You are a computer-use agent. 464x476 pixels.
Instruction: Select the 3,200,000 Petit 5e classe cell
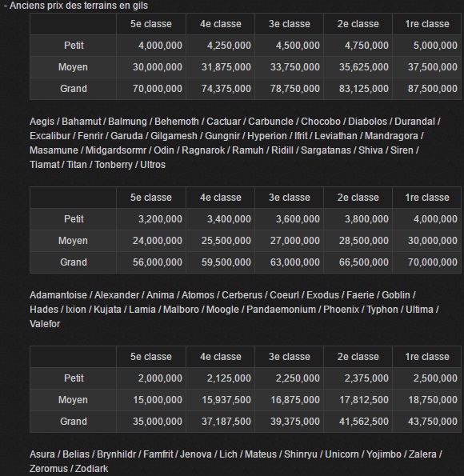click(x=151, y=219)
